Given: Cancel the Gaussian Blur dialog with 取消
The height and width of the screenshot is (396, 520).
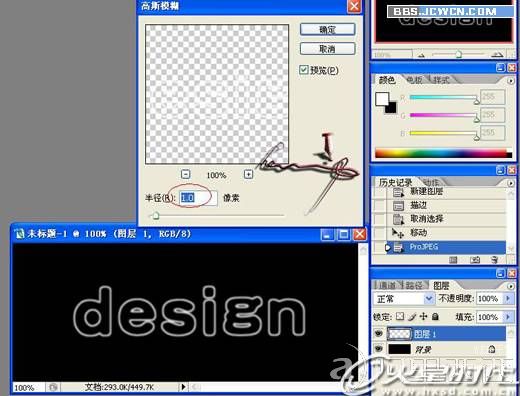Looking at the screenshot, I should (x=327, y=49).
